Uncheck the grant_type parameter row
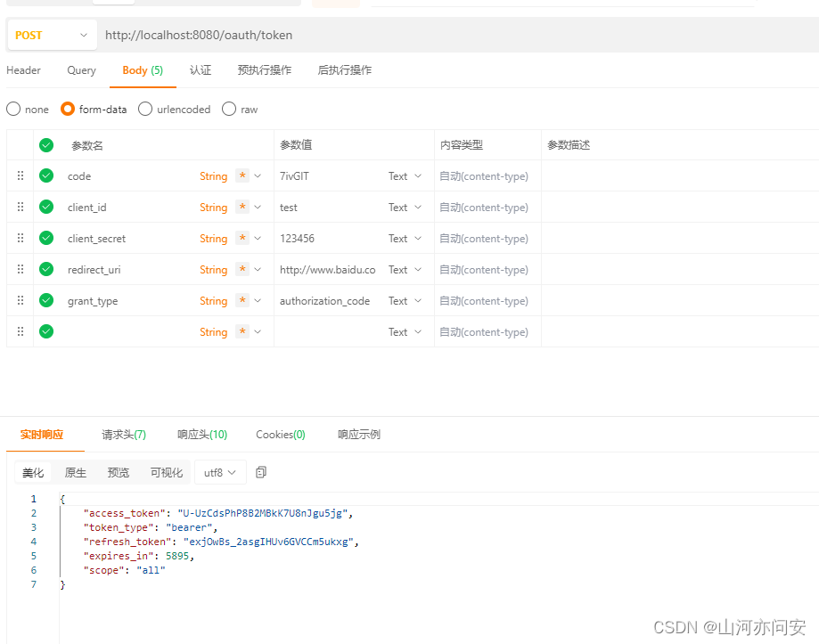Screen dimensions: 819x644 [46, 300]
